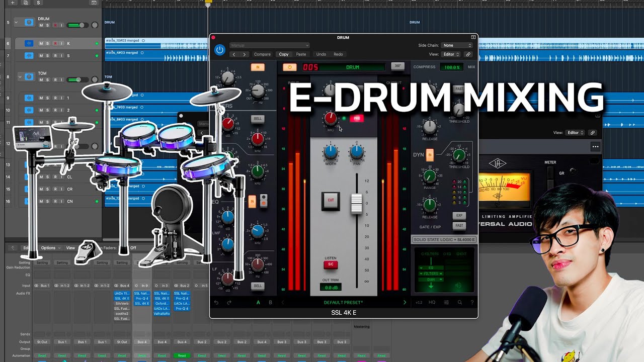This screenshot has height=362, width=644.
Task: Collapse the DRUM track stack
Action: coord(16,23)
